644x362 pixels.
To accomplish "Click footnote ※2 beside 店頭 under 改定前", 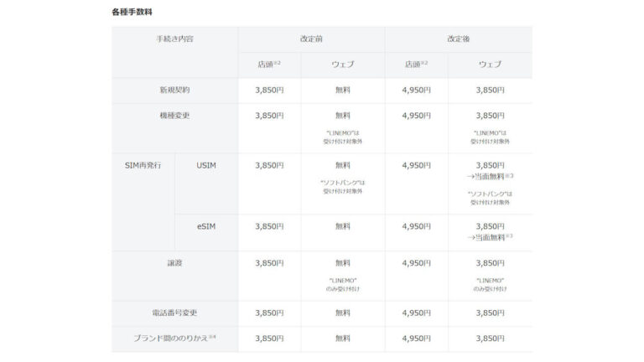I will click(x=281, y=63).
